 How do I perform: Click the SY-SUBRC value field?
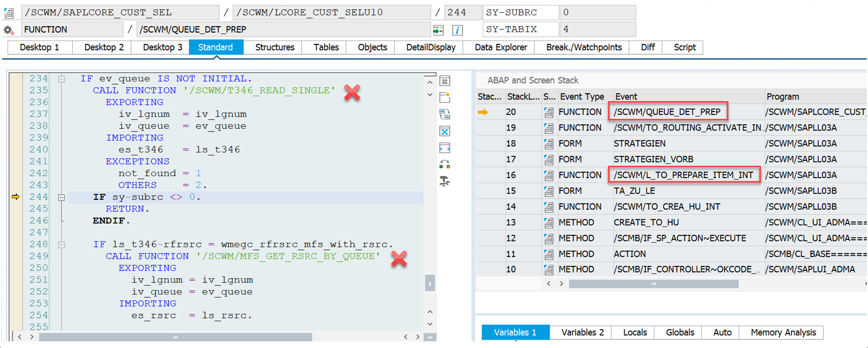[598, 13]
